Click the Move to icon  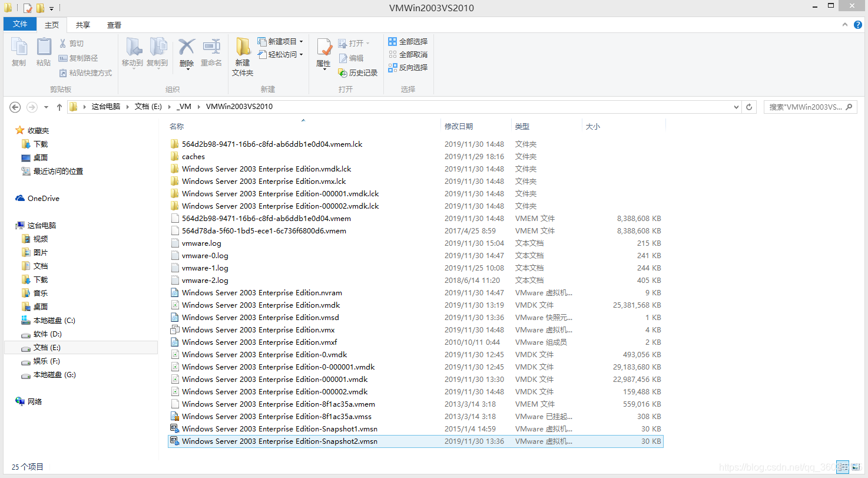134,47
